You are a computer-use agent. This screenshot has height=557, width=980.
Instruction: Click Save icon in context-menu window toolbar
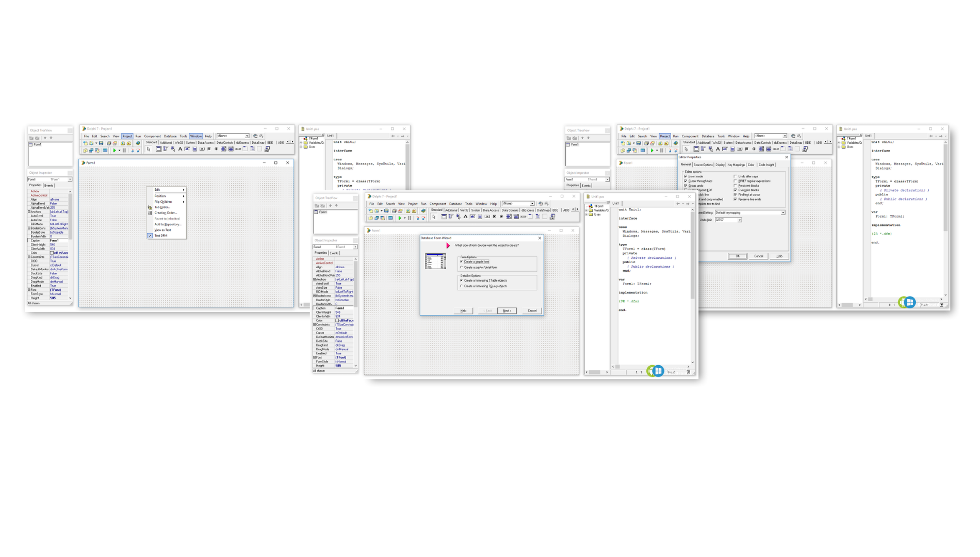pos(101,143)
